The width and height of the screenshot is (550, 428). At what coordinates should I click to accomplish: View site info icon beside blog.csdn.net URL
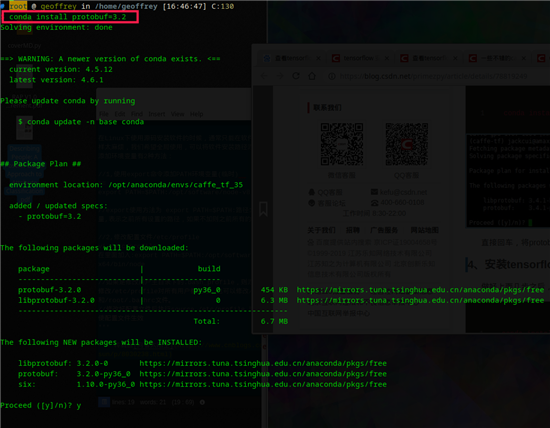(x=331, y=76)
